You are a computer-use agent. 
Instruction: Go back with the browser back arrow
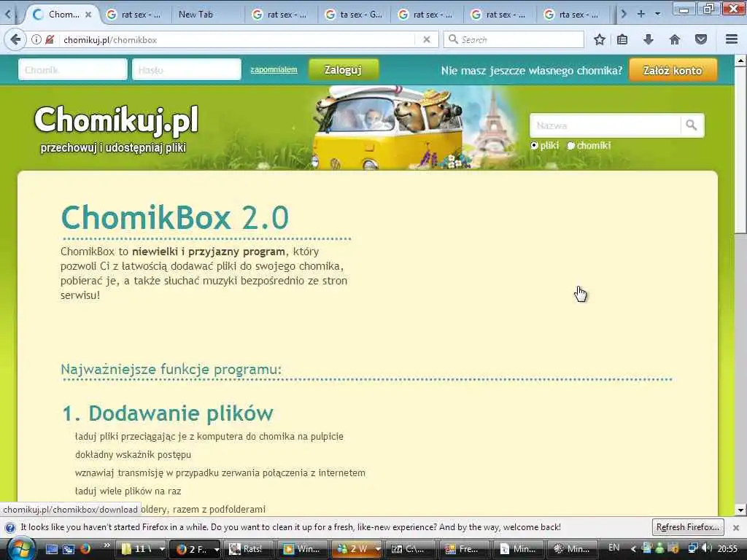click(15, 39)
